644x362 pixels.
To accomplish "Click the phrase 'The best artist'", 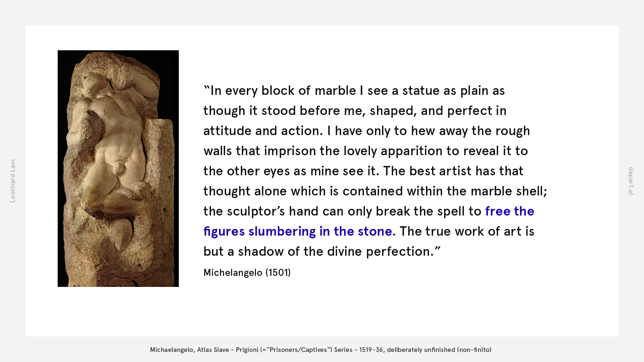I will tap(427, 171).
